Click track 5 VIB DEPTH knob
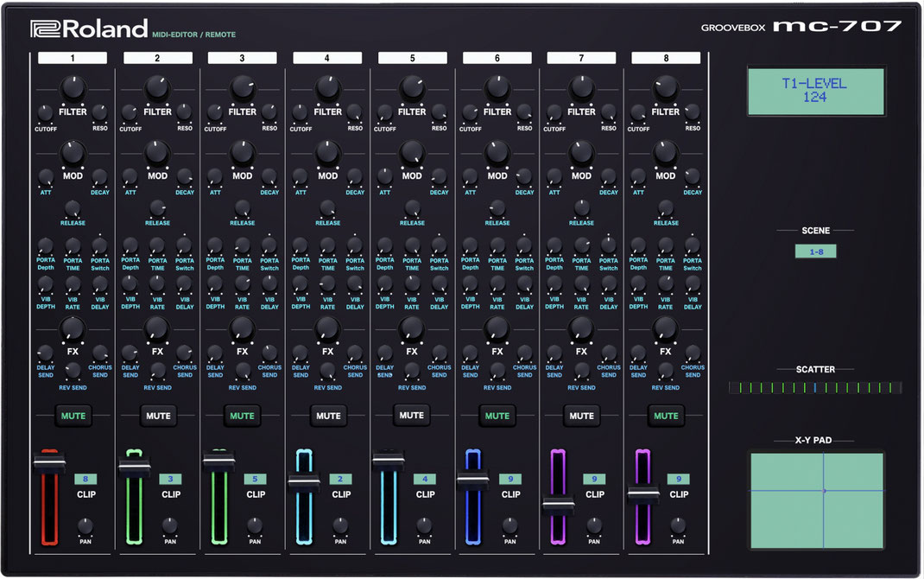The height and width of the screenshot is (579, 924). (384, 285)
